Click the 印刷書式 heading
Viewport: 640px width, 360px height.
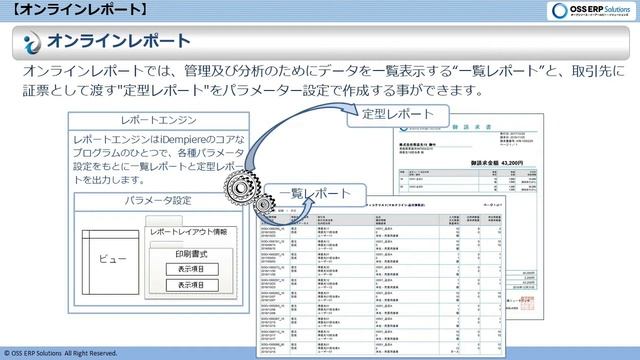click(191, 254)
